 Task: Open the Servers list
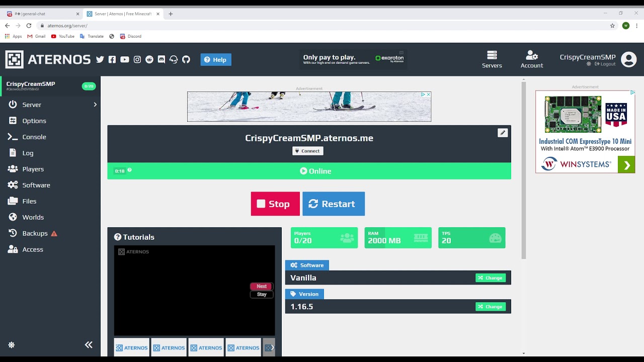[492, 59]
